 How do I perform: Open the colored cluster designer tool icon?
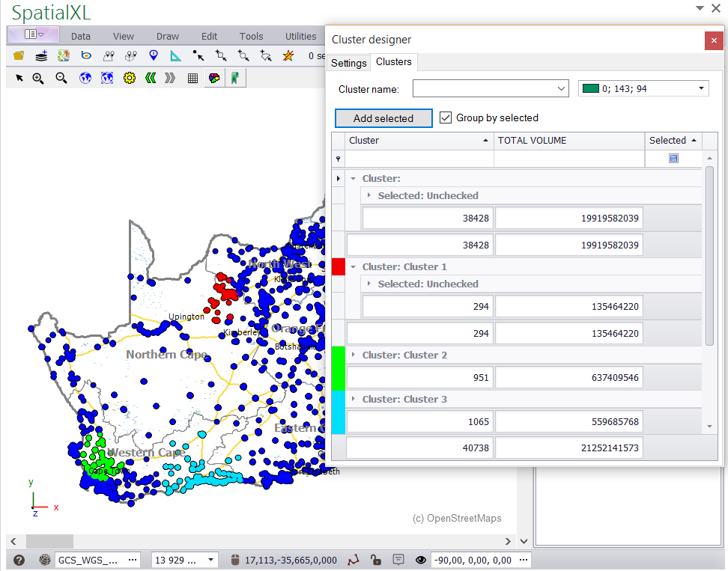(x=214, y=78)
